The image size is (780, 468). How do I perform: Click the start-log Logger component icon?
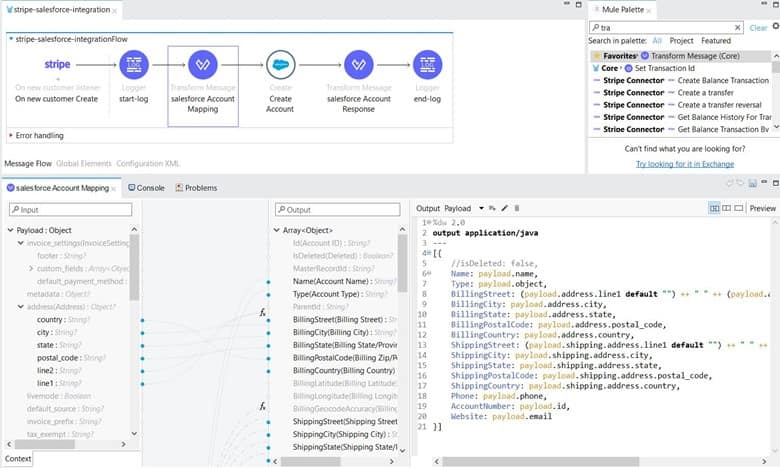134,65
